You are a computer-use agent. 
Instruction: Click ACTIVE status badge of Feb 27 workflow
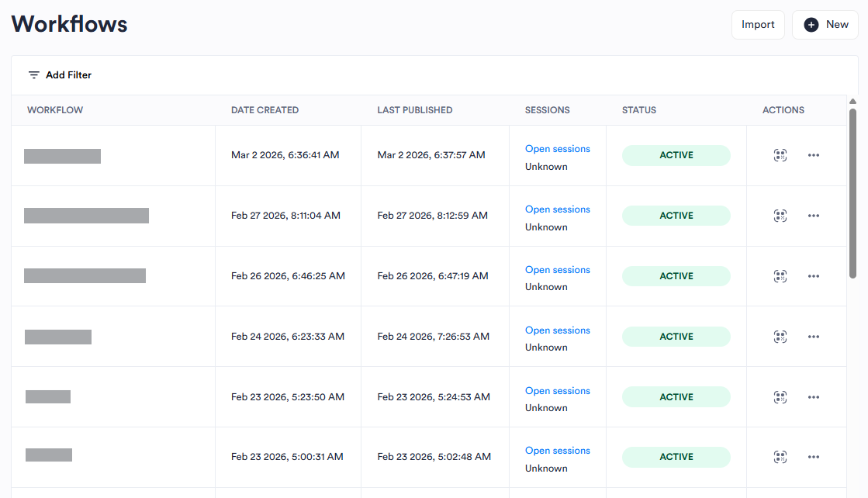click(x=676, y=216)
